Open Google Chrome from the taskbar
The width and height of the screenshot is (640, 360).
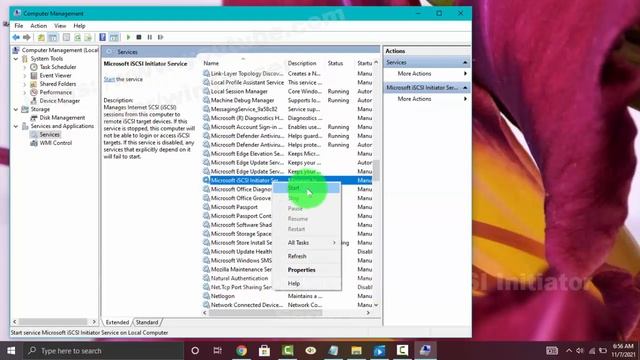coord(241,351)
